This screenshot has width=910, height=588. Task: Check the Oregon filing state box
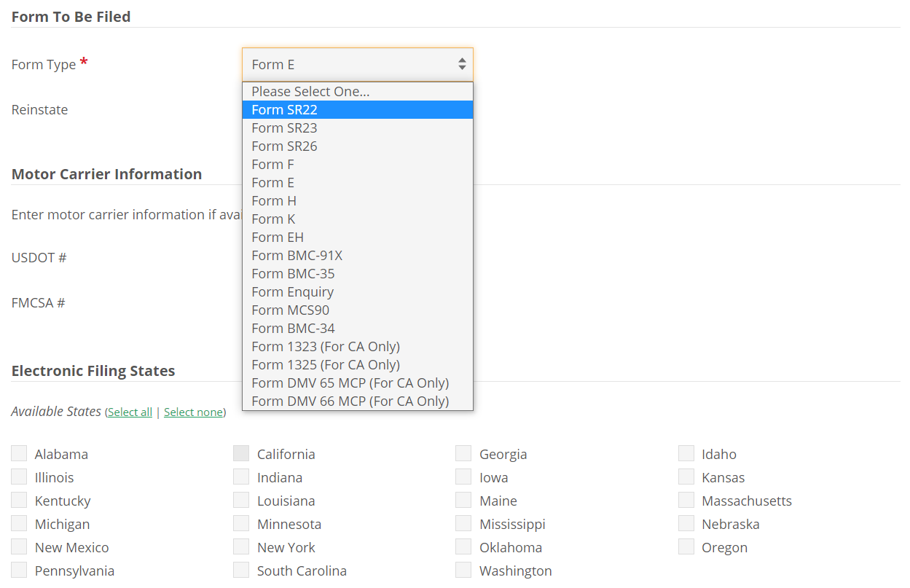coord(686,546)
